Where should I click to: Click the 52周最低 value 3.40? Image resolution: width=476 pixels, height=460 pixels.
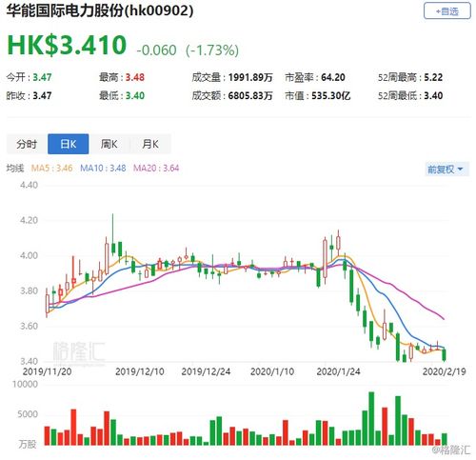(x=433, y=95)
